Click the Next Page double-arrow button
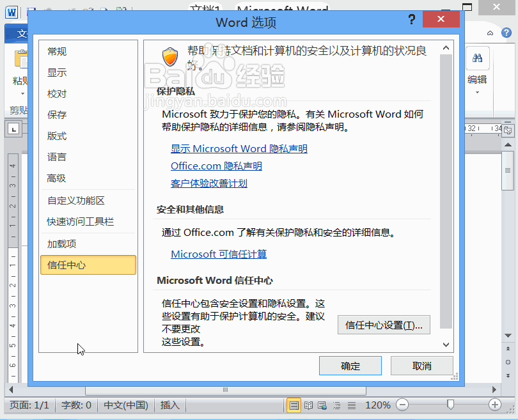This screenshot has height=420, width=518. [508, 376]
